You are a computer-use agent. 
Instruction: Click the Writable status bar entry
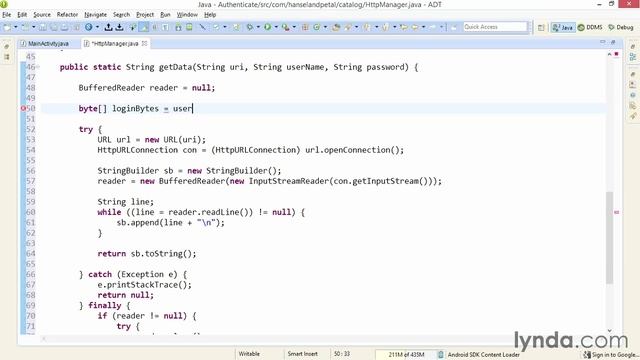pos(249,354)
